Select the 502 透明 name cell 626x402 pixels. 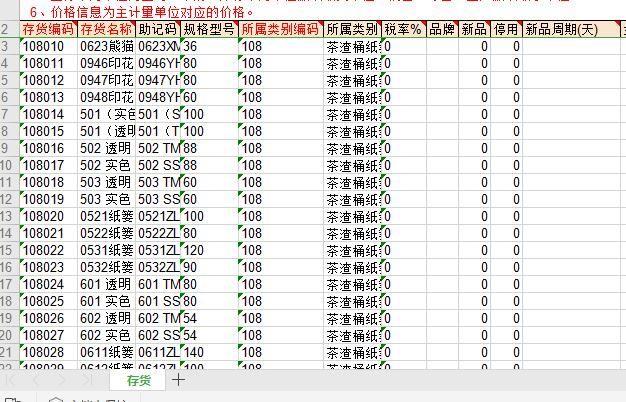click(106, 149)
